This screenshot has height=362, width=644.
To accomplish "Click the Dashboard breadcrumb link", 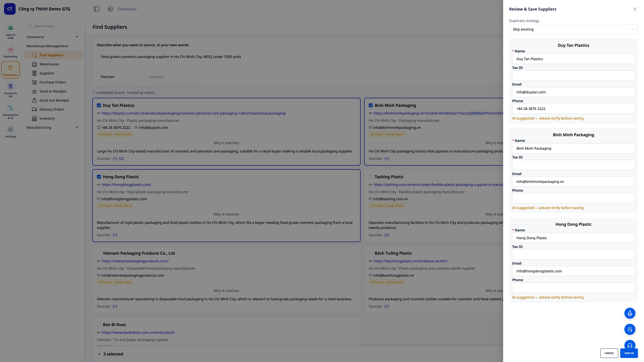I will 127,9.
